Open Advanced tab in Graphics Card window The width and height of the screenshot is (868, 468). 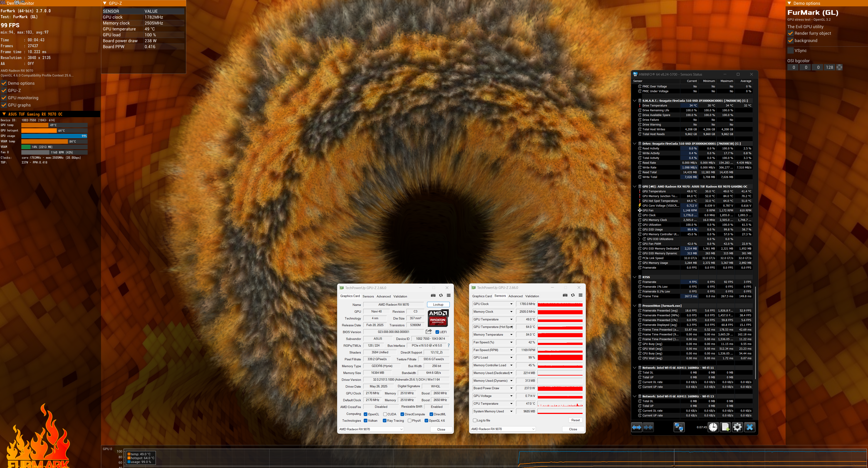click(x=383, y=296)
